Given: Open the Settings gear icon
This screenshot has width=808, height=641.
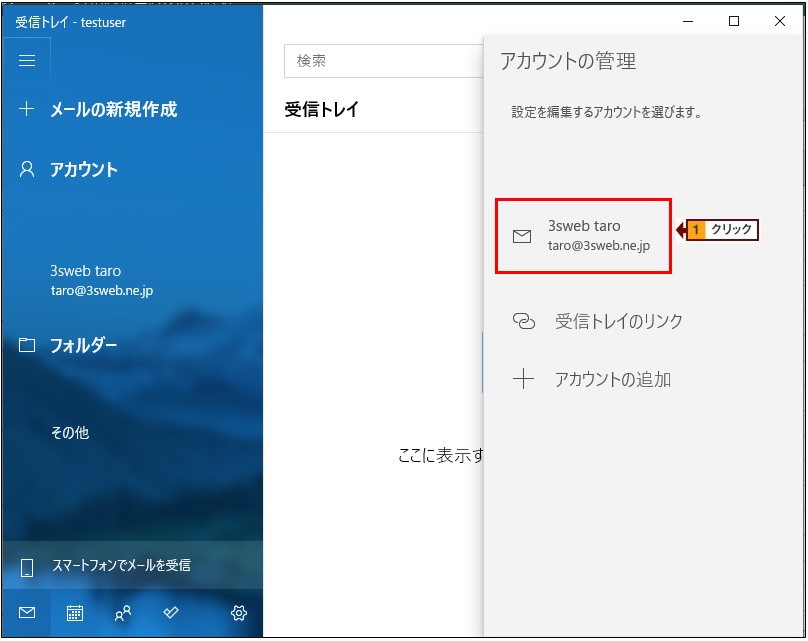Looking at the screenshot, I should pyautogui.click(x=239, y=613).
